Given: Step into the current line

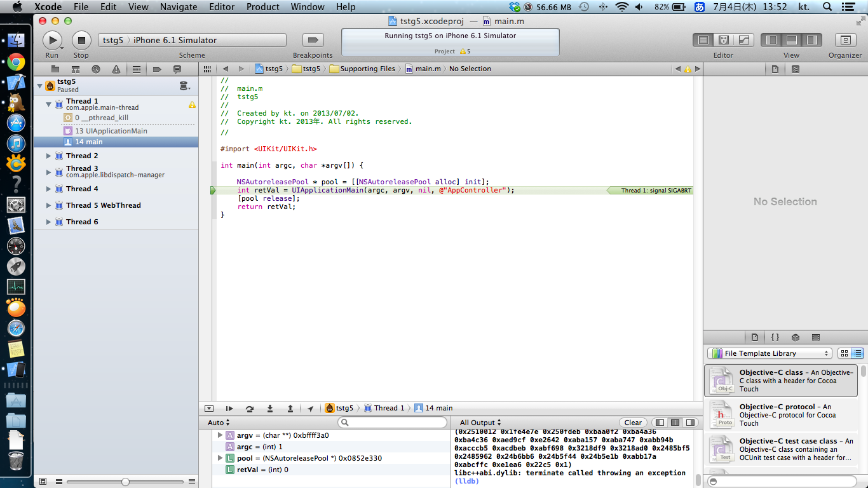Looking at the screenshot, I should point(270,408).
